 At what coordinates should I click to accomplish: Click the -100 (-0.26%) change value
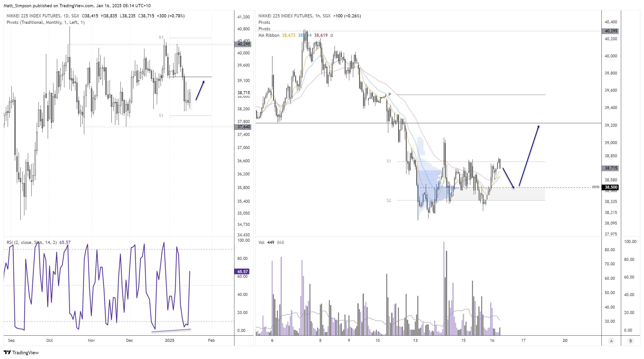click(347, 16)
